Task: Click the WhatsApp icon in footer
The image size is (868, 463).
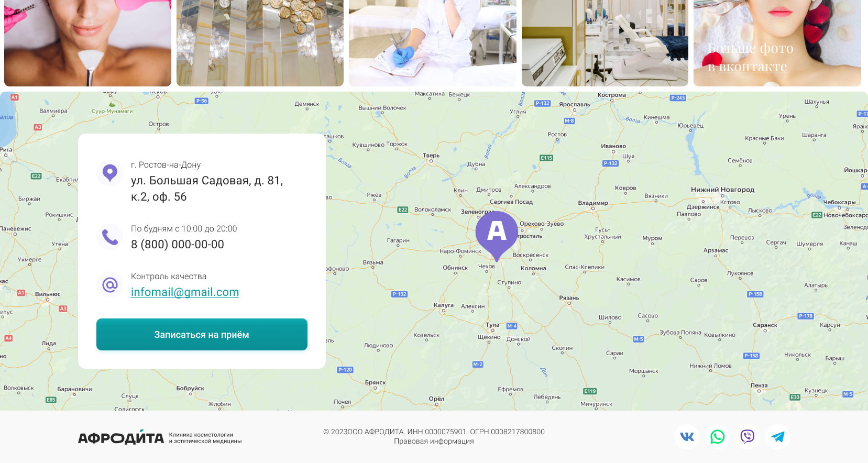Action: 717,437
